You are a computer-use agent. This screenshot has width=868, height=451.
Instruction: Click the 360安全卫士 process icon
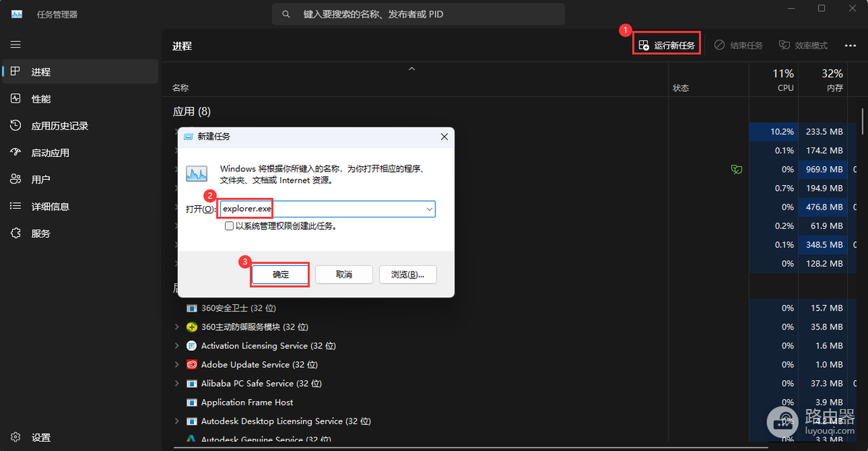point(192,308)
